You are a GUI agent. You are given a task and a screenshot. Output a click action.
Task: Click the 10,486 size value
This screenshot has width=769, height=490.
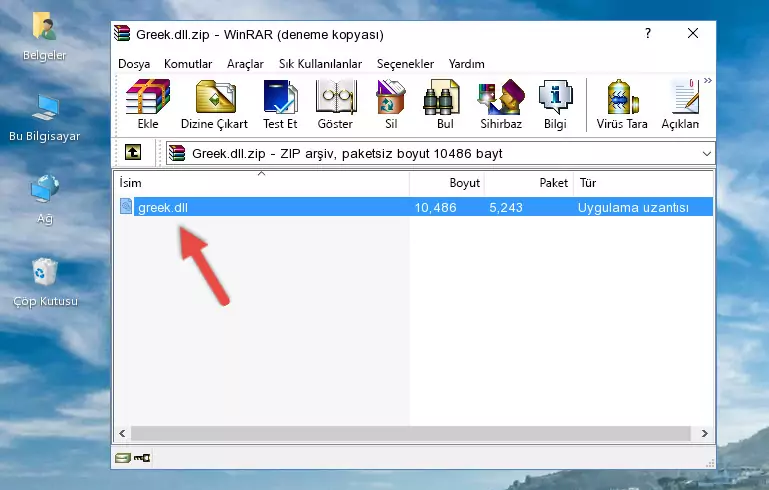[435, 207]
